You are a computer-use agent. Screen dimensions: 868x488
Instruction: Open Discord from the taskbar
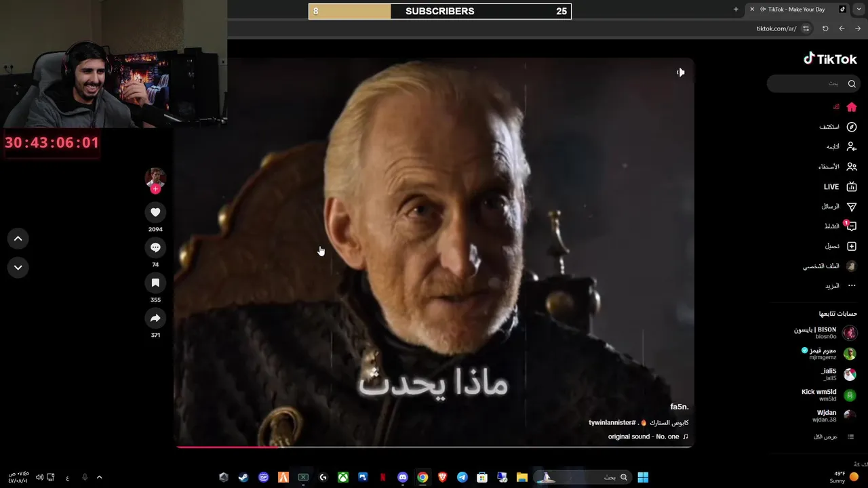click(x=403, y=477)
